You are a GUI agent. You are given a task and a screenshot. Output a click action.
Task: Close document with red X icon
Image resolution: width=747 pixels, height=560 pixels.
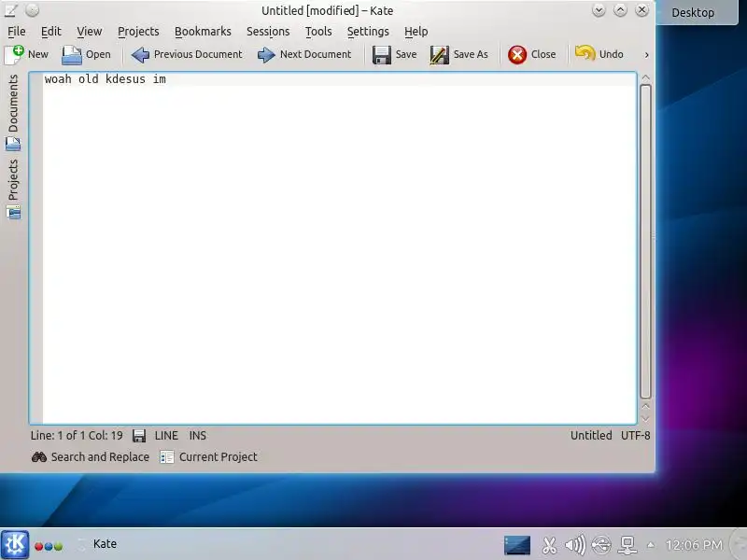[517, 55]
